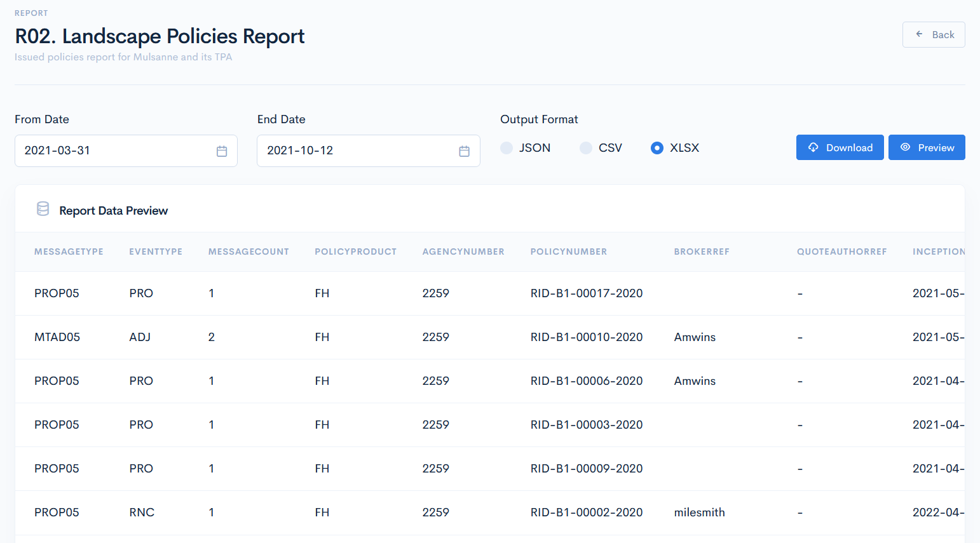Click the End Date calendar icon
The image size is (980, 543).
point(464,151)
